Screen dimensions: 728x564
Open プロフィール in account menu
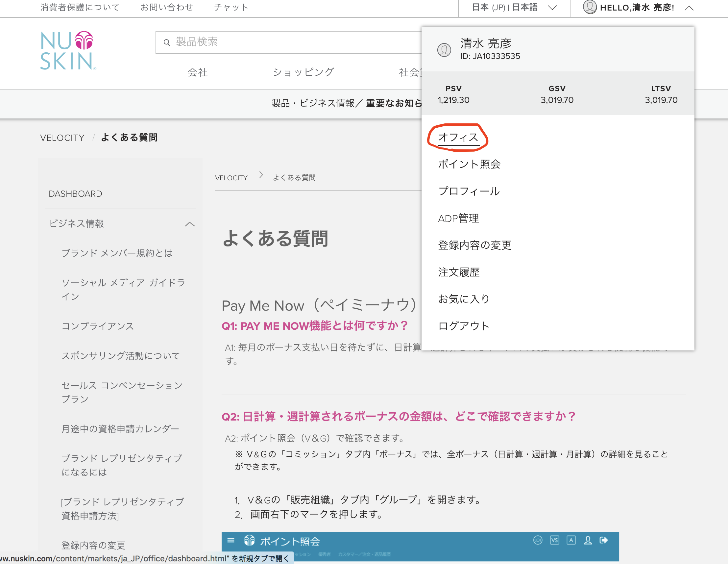coord(469,191)
